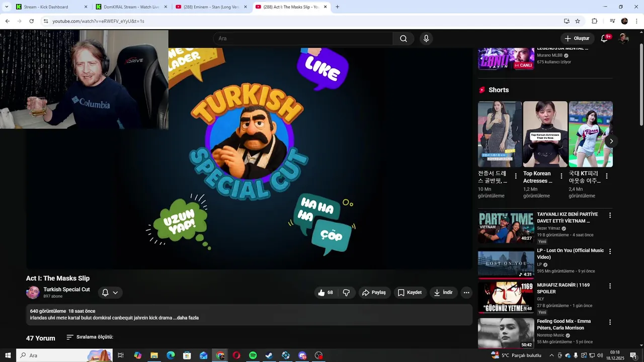Image resolution: width=644 pixels, height=362 pixels.
Task: Open Opera browser from taskbar
Action: [x=236, y=355]
